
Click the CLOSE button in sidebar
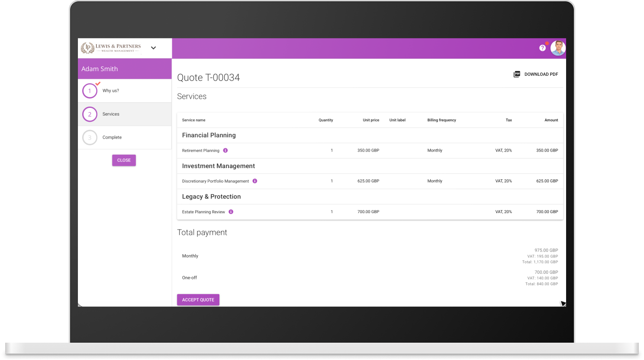coord(124,160)
